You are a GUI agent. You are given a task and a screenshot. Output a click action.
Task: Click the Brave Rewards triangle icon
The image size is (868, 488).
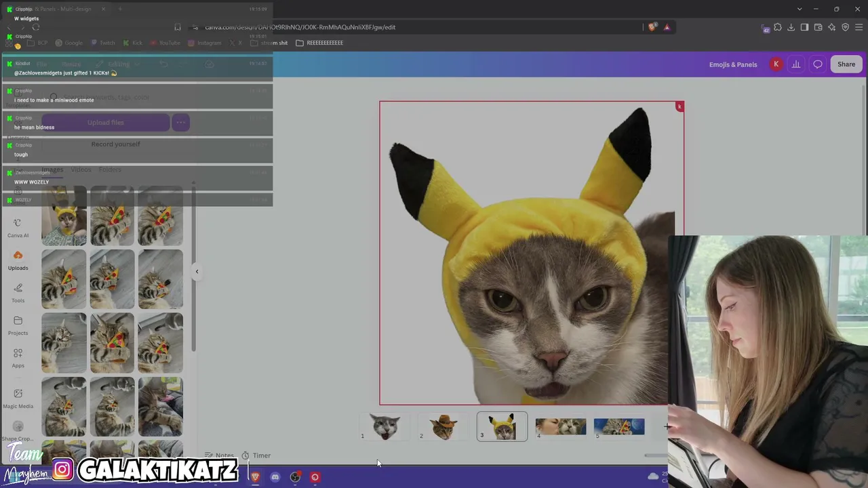tap(667, 27)
